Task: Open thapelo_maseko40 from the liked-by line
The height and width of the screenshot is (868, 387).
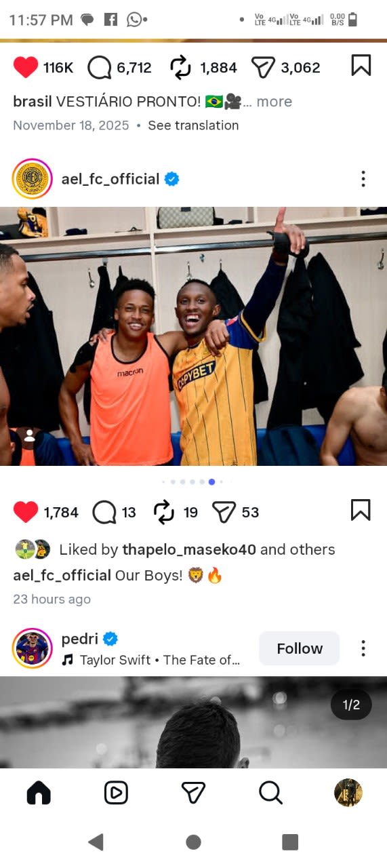Action: [x=189, y=549]
